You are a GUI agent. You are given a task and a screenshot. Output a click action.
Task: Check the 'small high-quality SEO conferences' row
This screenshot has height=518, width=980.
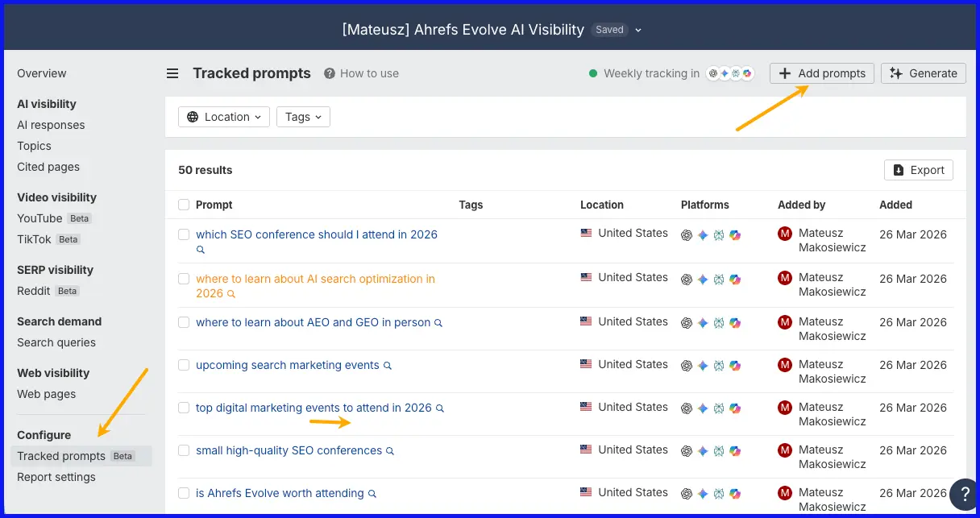point(184,450)
